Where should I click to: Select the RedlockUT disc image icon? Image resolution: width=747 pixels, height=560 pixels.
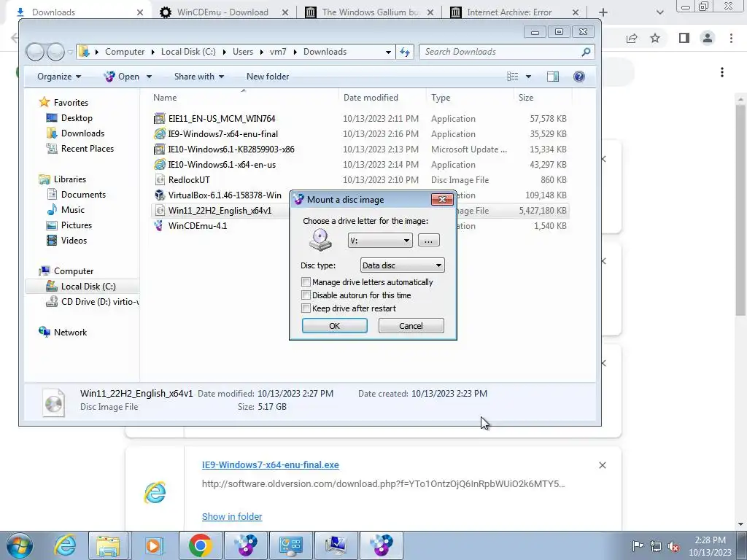tap(160, 180)
